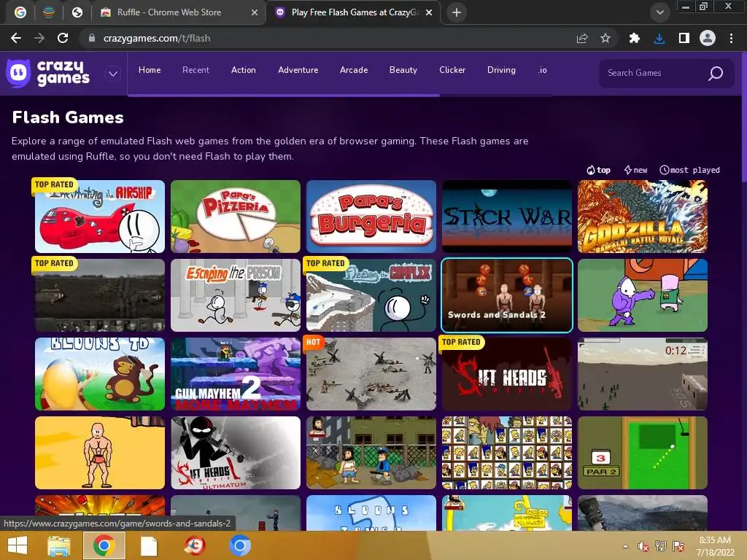Image resolution: width=747 pixels, height=560 pixels.
Task: Open Fleeing the Complex game
Action: tap(371, 295)
